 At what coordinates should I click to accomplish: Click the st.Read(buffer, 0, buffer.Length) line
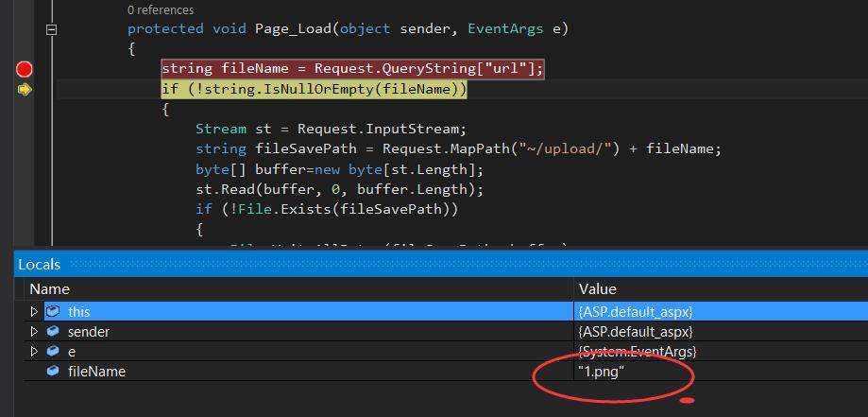(340, 190)
